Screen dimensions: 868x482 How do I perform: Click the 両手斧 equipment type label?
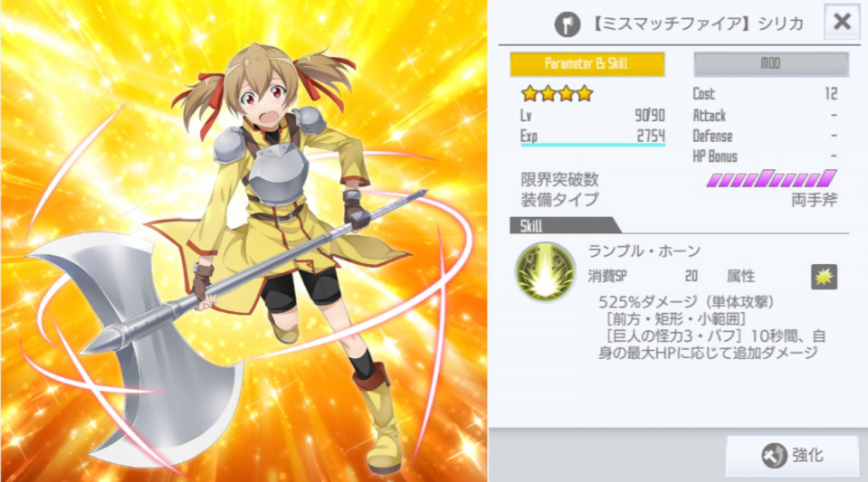pos(814,199)
